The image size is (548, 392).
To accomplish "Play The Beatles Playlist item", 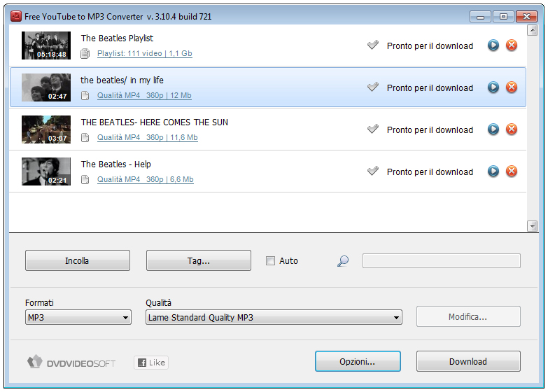I will 493,45.
